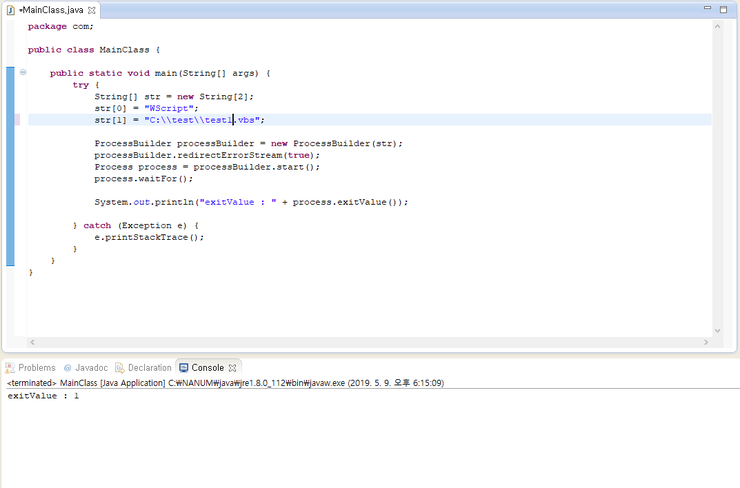This screenshot has height=488, width=740.
Task: Click the editor's vertical scrollbar down arrow
Action: [x=717, y=331]
